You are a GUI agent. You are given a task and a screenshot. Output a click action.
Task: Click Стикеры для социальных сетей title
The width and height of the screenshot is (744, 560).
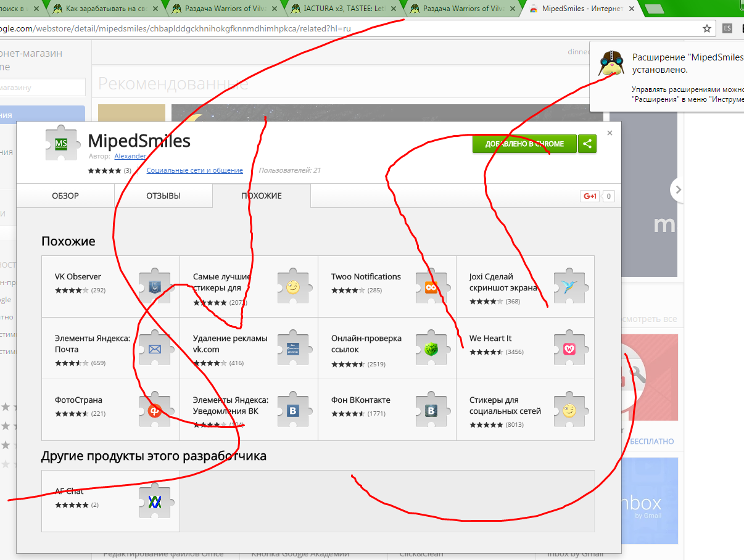(x=505, y=405)
